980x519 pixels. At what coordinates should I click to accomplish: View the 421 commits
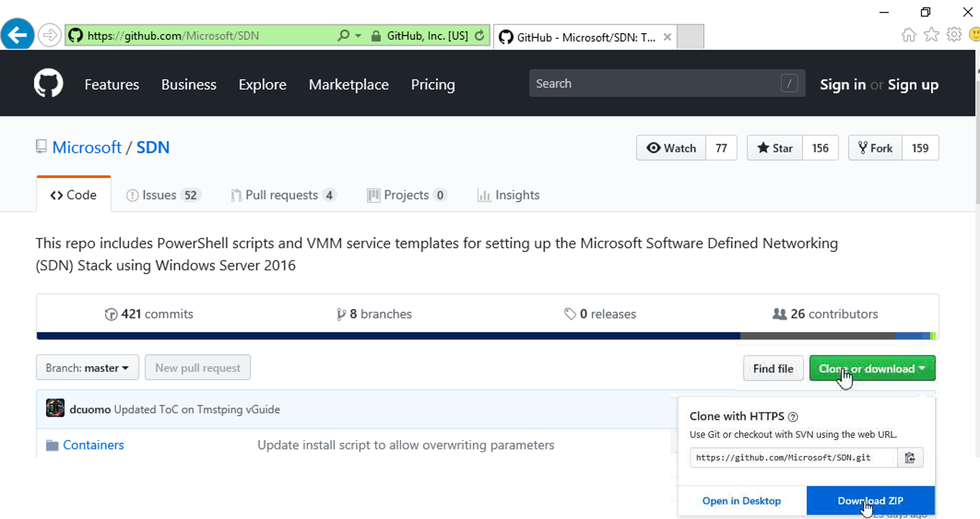point(149,314)
